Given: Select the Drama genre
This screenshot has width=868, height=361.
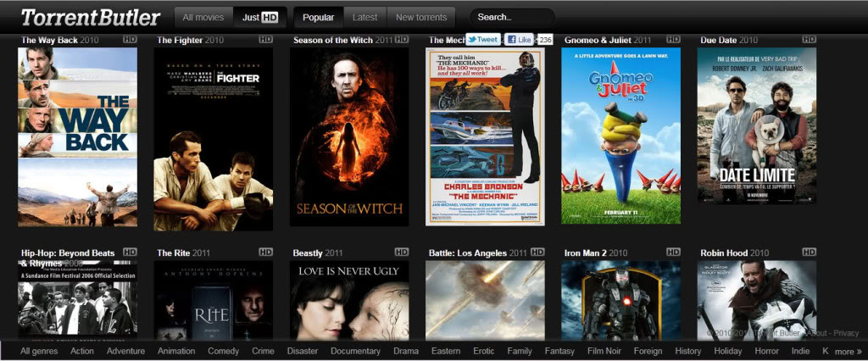Looking at the screenshot, I should coord(406,351).
